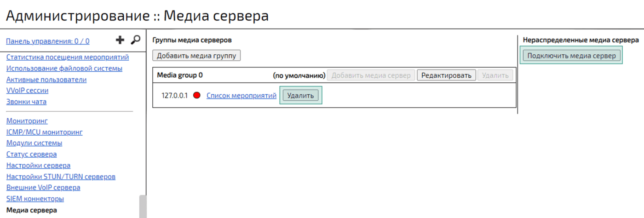This screenshot has height=218, width=644.
Task: Click the magnifier search icon
Action: pos(135,40)
